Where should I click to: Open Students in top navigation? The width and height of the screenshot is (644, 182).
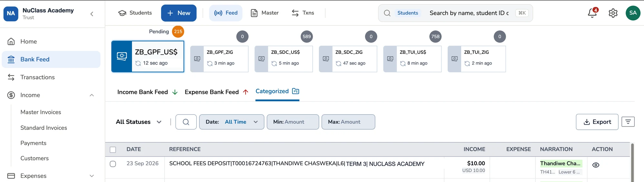click(x=135, y=13)
